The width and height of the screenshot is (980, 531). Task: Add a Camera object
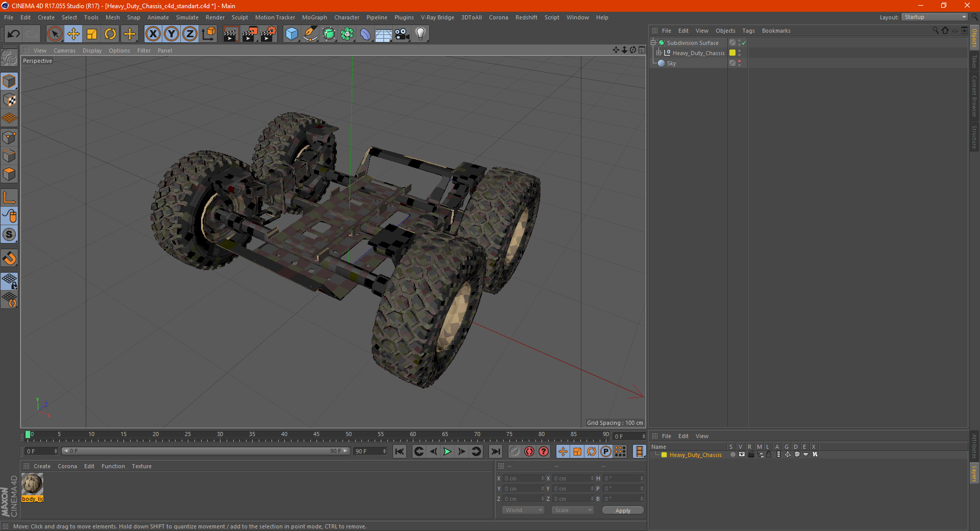coord(402,34)
